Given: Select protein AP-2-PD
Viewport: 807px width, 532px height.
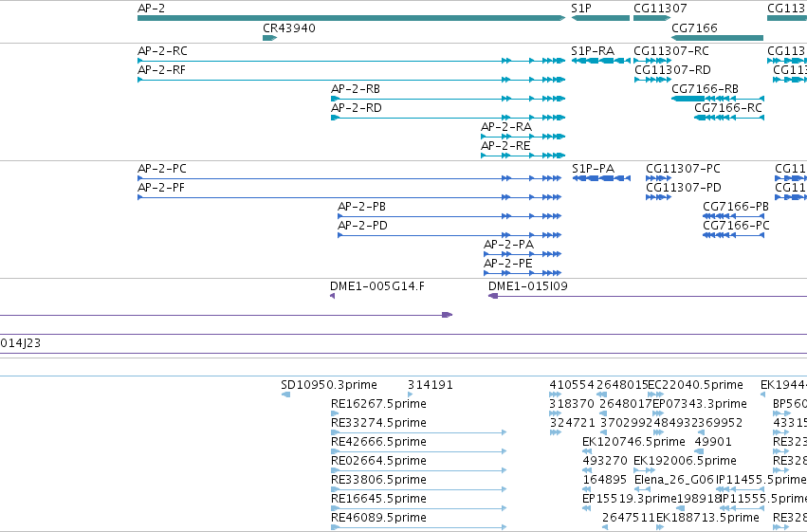Looking at the screenshot, I should click(449, 235).
